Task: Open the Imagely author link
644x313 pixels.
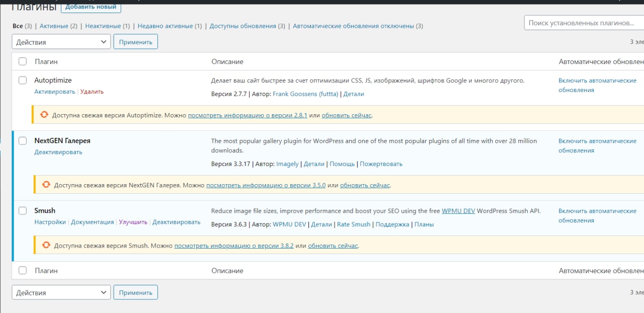Action: tap(288, 164)
